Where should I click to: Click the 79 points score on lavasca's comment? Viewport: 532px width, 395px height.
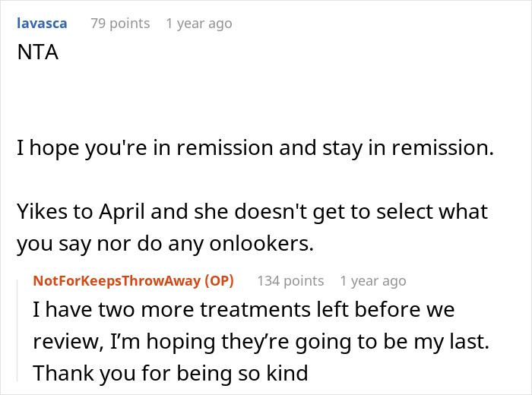coord(120,24)
